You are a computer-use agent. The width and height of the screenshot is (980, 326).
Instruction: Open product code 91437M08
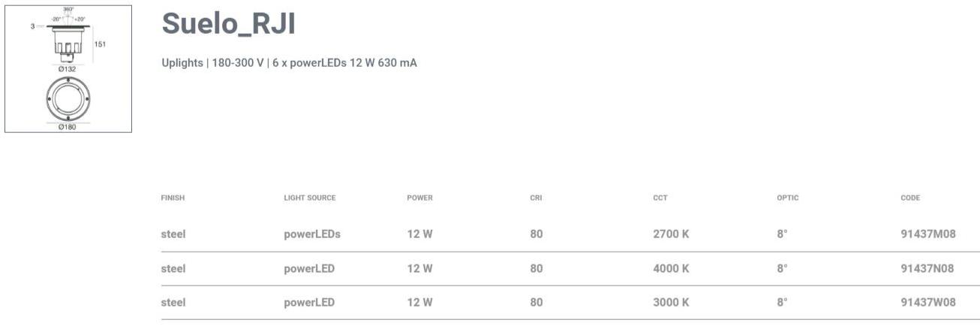[x=927, y=234]
